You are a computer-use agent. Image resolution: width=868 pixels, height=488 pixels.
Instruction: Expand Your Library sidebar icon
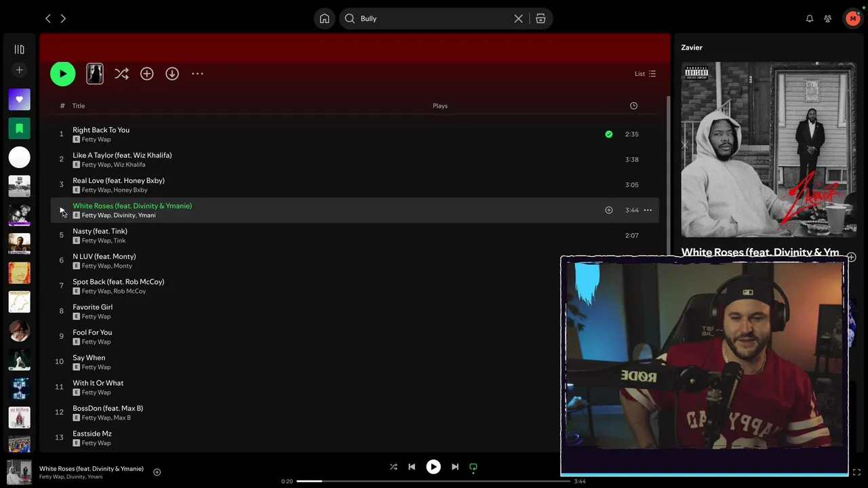[19, 49]
